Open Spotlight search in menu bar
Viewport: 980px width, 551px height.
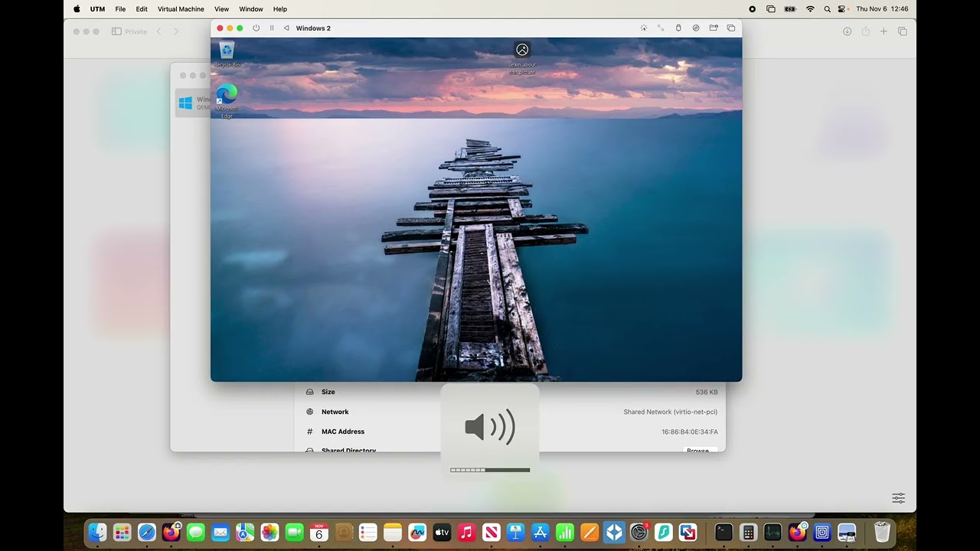[827, 9]
